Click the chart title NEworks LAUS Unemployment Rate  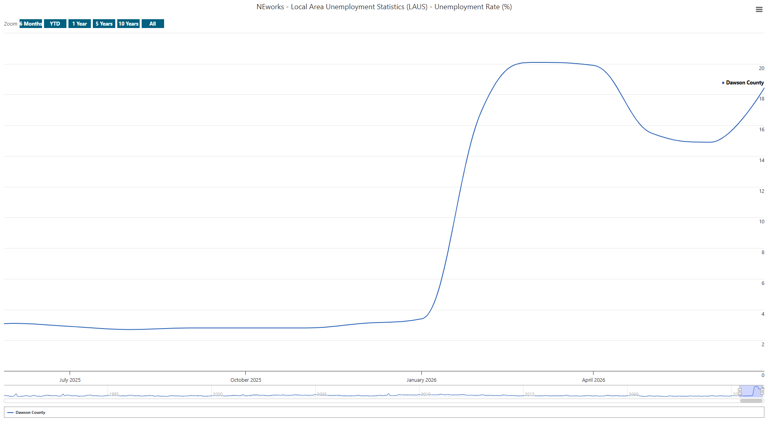[x=384, y=7]
